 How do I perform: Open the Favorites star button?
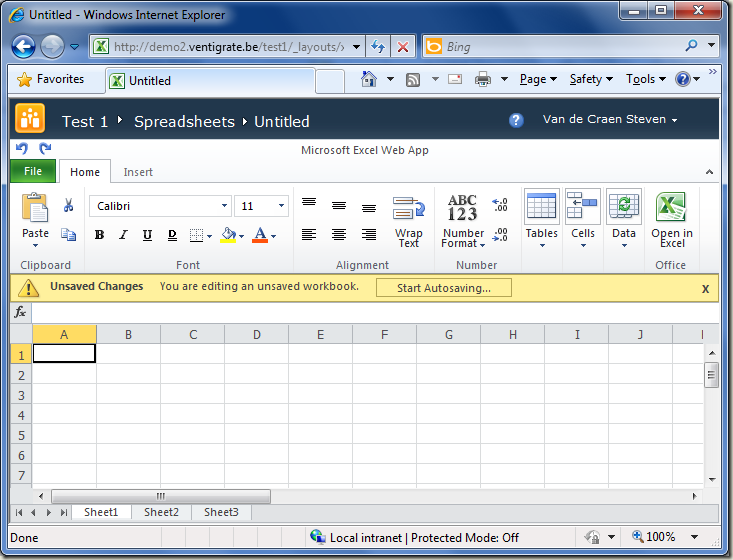[x=50, y=79]
